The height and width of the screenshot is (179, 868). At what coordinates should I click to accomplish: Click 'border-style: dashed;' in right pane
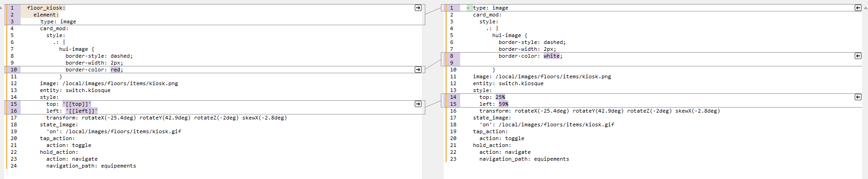click(x=532, y=42)
